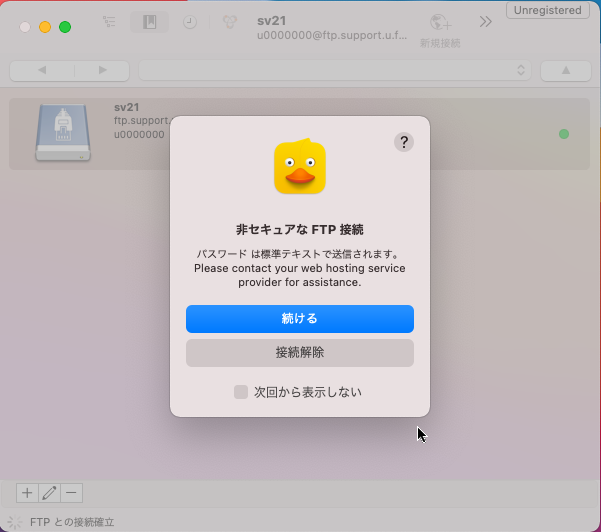The width and height of the screenshot is (601, 532).
Task: Click the help question mark button
Action: coord(403,142)
